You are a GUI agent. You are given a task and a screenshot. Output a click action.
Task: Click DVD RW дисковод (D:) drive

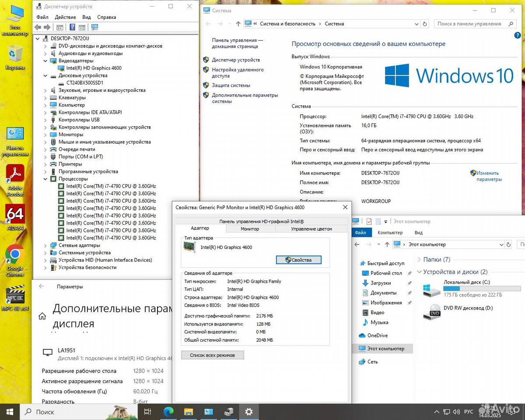(x=458, y=311)
